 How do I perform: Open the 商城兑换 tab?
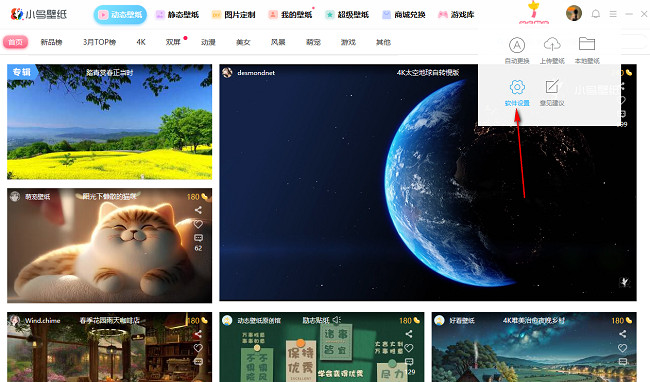[x=403, y=15]
